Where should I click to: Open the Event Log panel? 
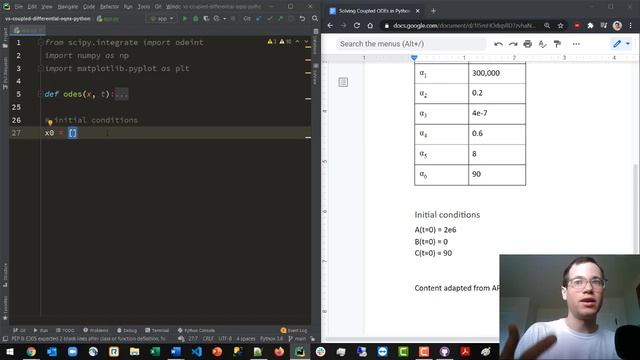tap(294, 330)
